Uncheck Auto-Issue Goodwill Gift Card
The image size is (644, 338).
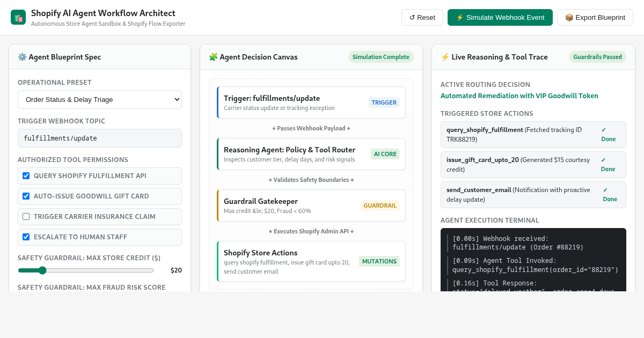point(26,196)
